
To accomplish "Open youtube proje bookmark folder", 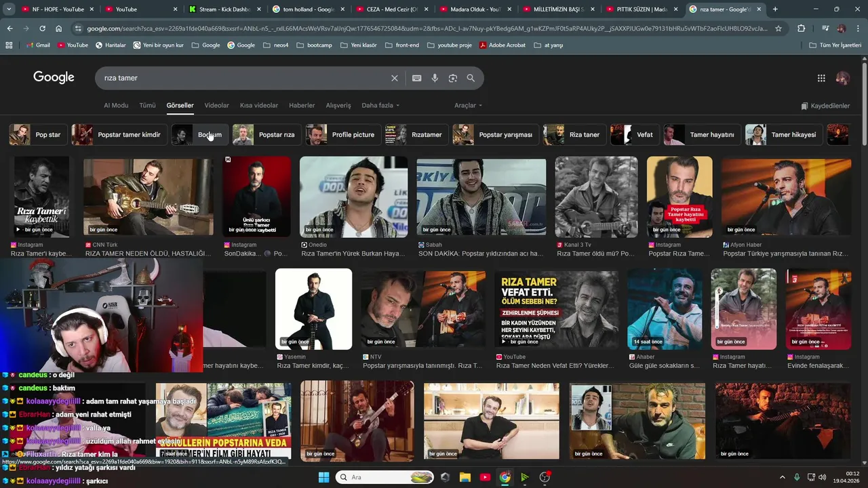I will point(449,45).
